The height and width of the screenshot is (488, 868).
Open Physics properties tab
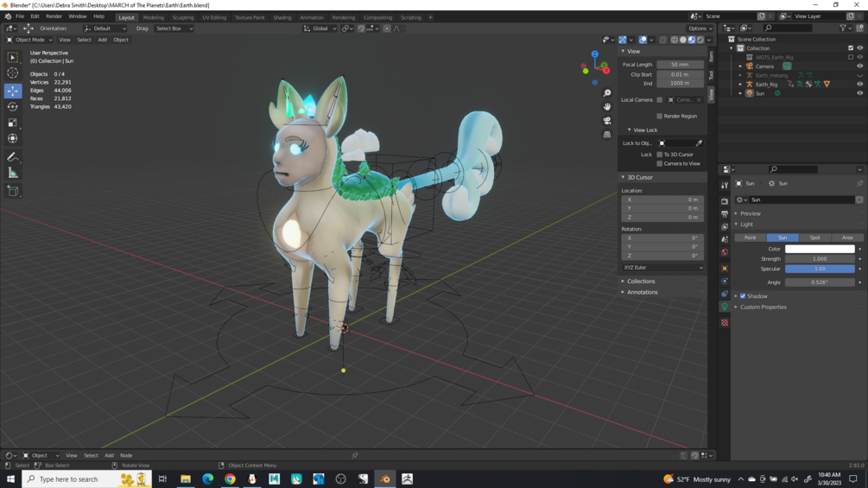click(x=725, y=281)
